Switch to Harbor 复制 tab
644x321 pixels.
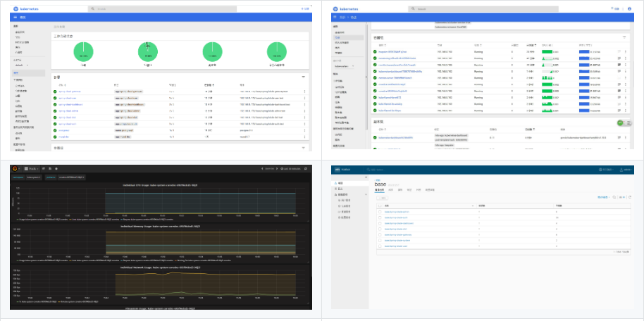[x=400, y=190]
